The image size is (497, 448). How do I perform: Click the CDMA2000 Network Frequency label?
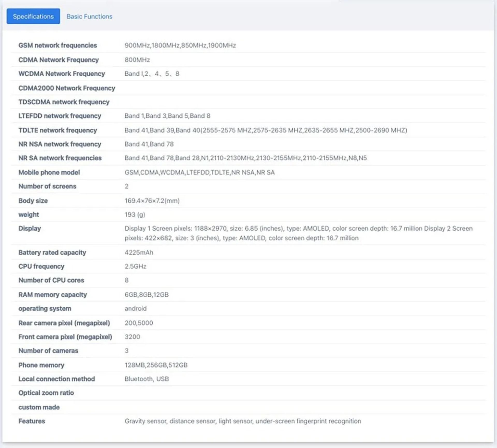67,88
